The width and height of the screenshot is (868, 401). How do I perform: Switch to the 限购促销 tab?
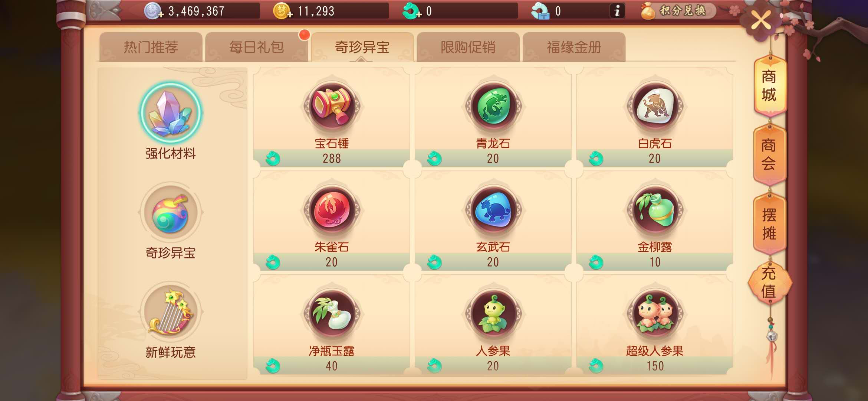click(468, 47)
